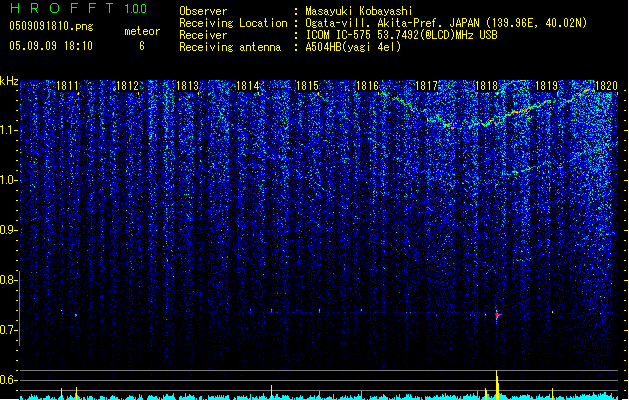Screen dimensions: 629x400
Task: Click the 1.1 frequency axis label
Action: pyautogui.click(x=9, y=130)
